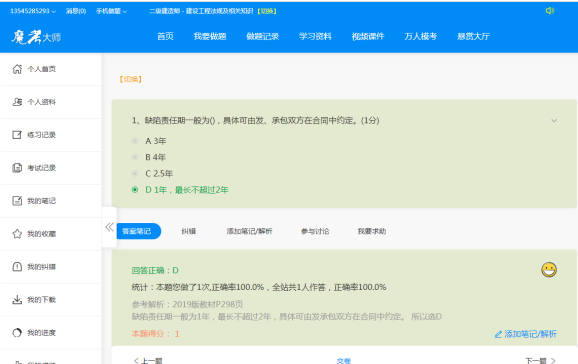The width and height of the screenshot is (578, 364).
Task: Switch to the 答案笔记 tab
Action: [x=139, y=231]
